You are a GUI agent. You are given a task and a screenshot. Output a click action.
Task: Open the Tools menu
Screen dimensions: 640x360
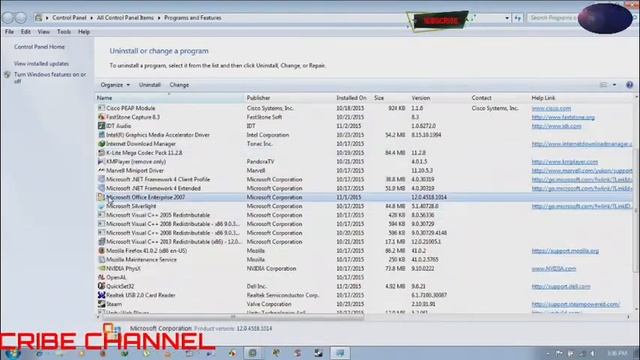[64, 32]
